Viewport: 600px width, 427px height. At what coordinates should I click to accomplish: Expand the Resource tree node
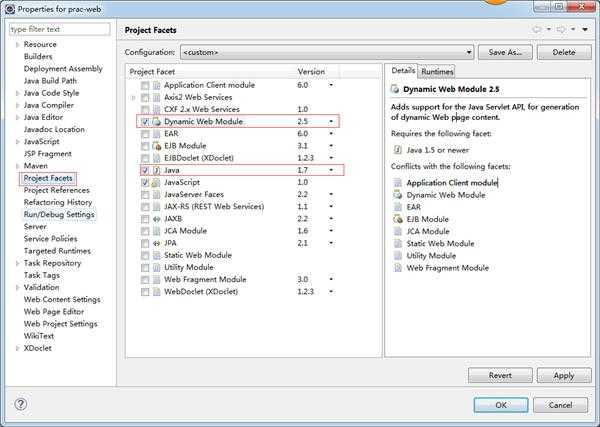coord(17,45)
